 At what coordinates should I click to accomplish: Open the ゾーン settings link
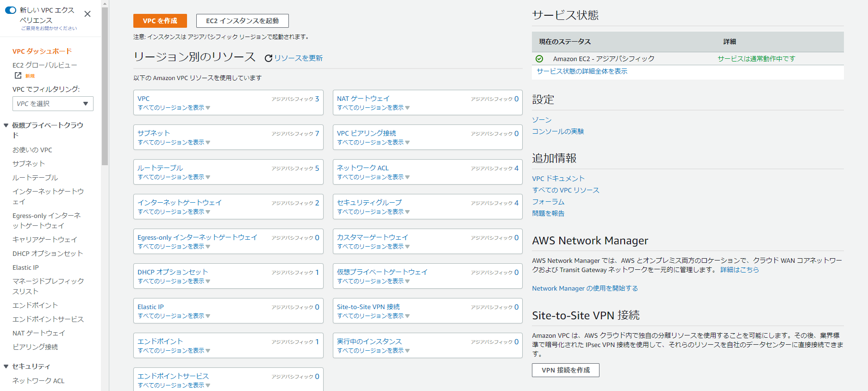542,120
